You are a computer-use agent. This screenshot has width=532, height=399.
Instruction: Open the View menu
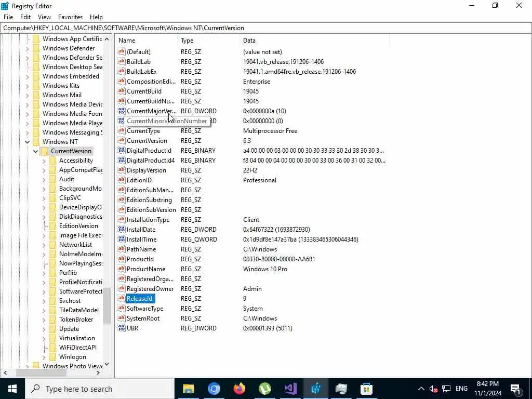(x=44, y=17)
